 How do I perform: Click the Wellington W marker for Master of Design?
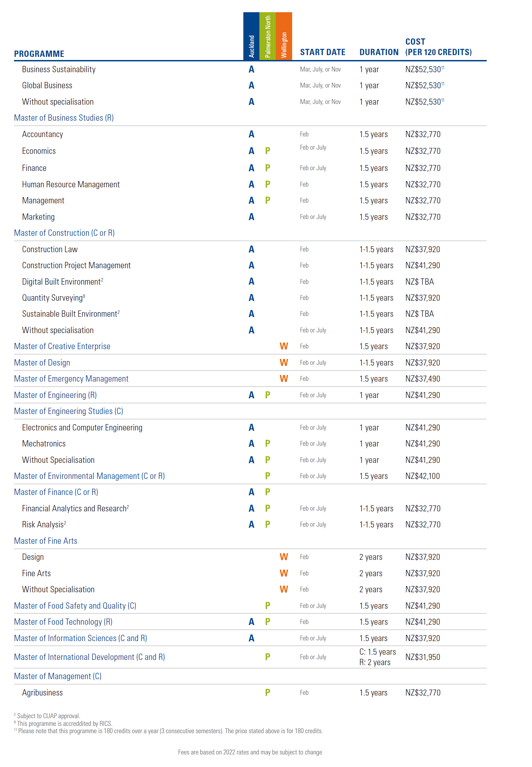[x=284, y=363]
